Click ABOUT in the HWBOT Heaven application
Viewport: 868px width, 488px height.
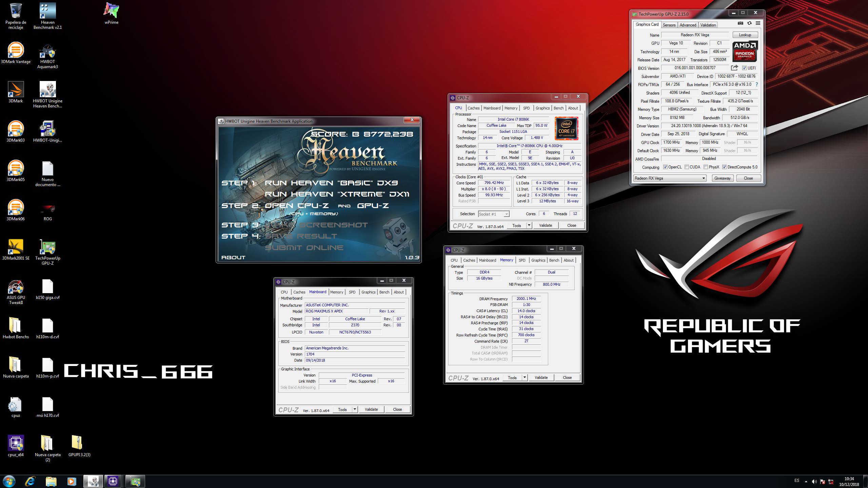pyautogui.click(x=233, y=258)
